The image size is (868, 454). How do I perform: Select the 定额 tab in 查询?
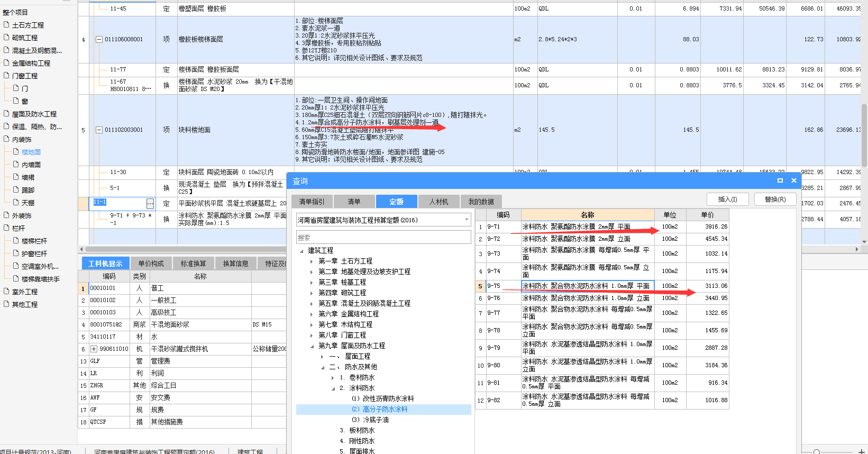tap(396, 202)
